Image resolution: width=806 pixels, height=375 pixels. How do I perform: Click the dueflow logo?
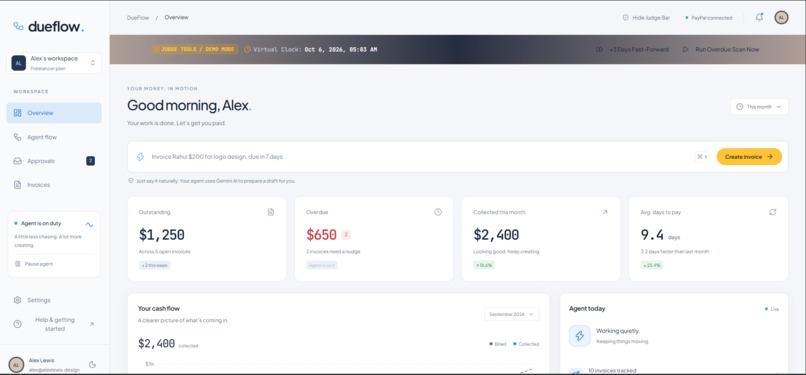(48, 26)
